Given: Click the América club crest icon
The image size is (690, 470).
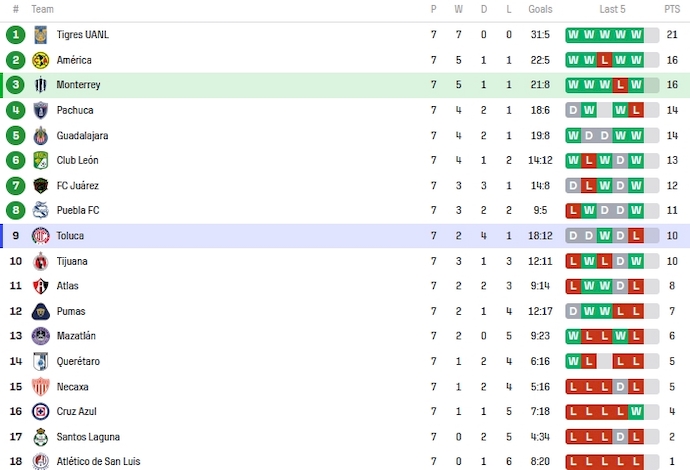Looking at the screenshot, I should click(x=41, y=60).
